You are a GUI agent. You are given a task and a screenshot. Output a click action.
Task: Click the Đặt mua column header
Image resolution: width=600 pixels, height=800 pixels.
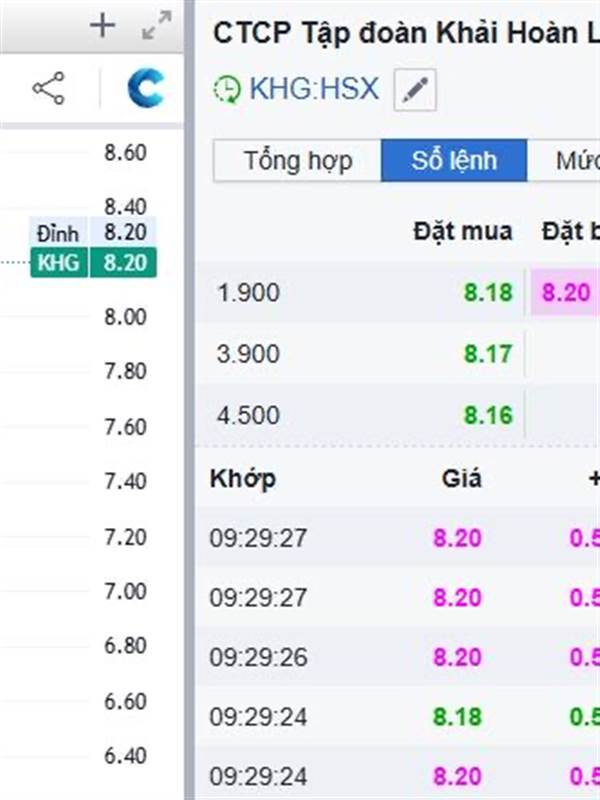click(x=463, y=232)
